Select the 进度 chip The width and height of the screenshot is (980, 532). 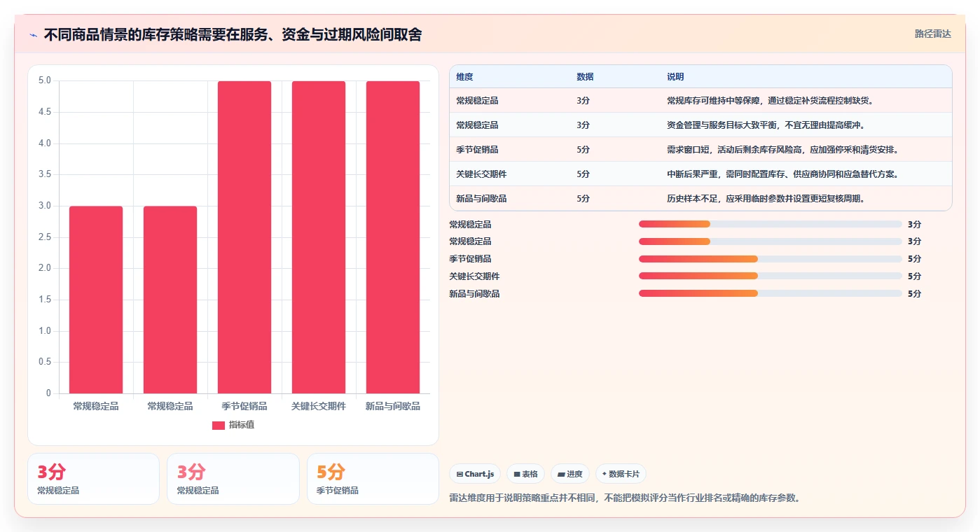[x=570, y=474]
